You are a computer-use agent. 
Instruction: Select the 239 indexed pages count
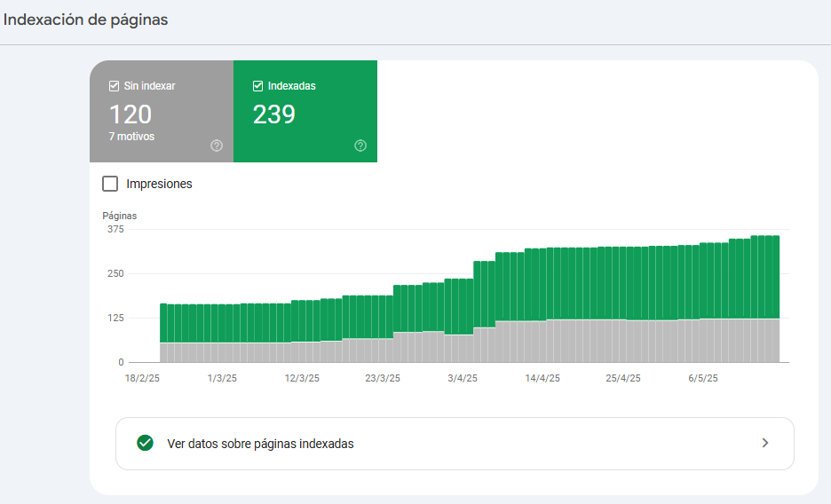tap(274, 114)
